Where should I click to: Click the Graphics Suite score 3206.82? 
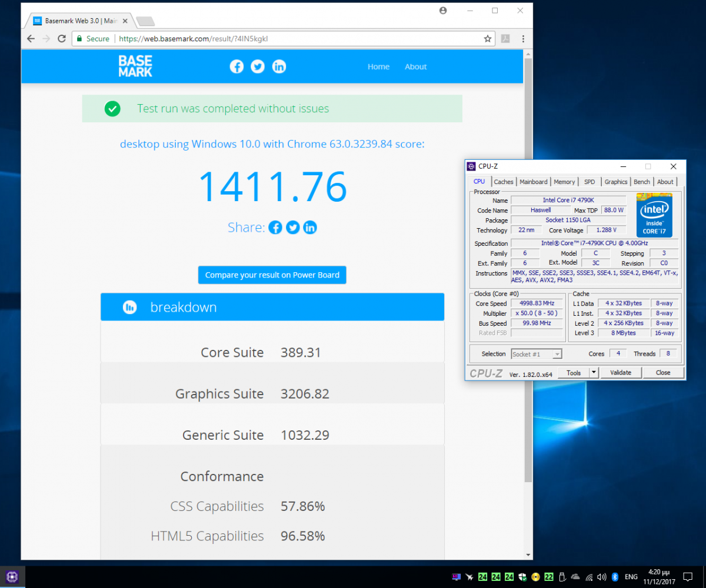point(305,394)
